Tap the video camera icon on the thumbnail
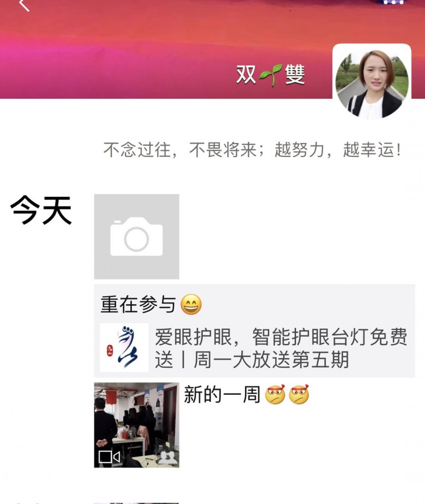Viewport: 425px width, 504px height. coord(109,457)
